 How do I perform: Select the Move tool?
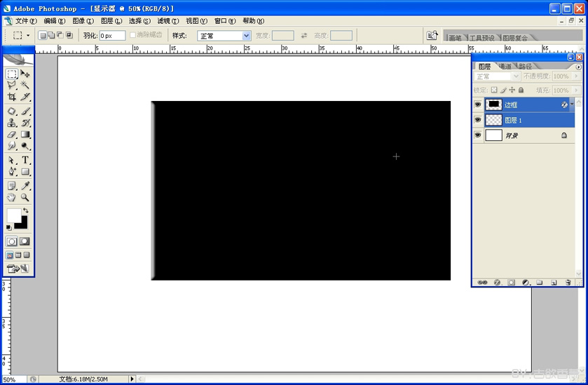pyautogui.click(x=25, y=74)
